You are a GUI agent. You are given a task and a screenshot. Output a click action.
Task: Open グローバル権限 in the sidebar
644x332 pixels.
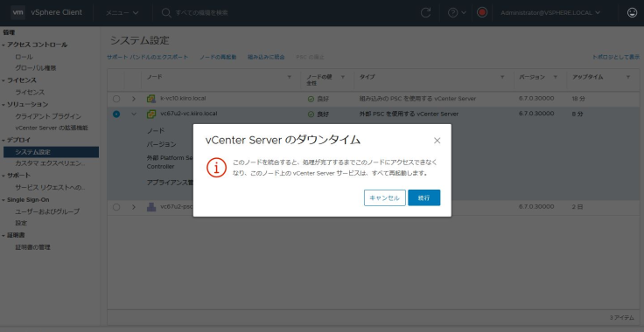pyautogui.click(x=35, y=68)
